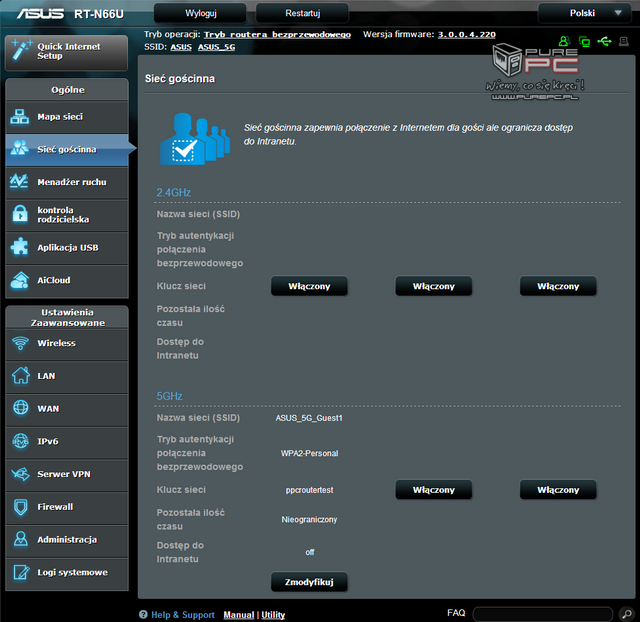This screenshot has height=622, width=640.
Task: Enable second 5GHz guest network Włączony
Action: tap(433, 490)
